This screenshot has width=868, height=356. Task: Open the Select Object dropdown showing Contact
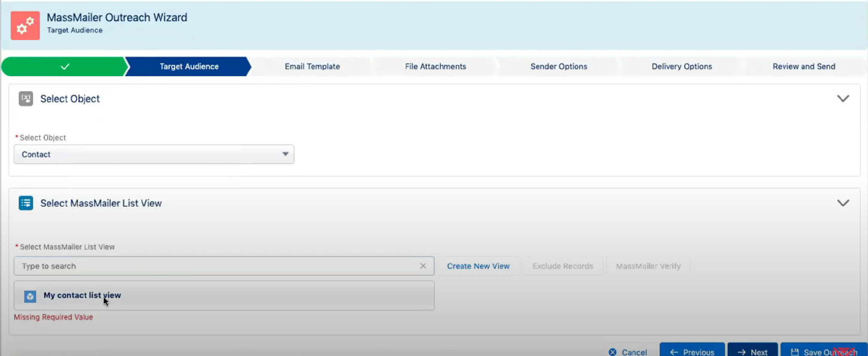[x=154, y=154]
